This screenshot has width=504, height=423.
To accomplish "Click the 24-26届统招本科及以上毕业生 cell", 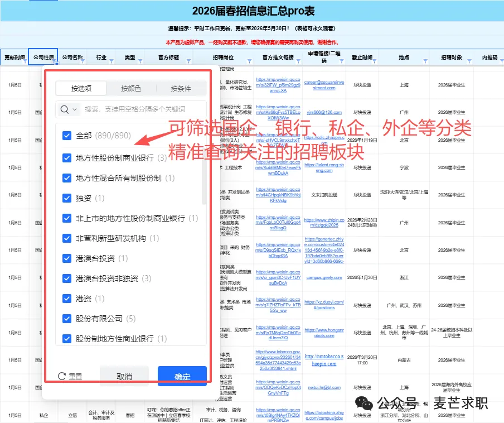I will click(x=451, y=333).
